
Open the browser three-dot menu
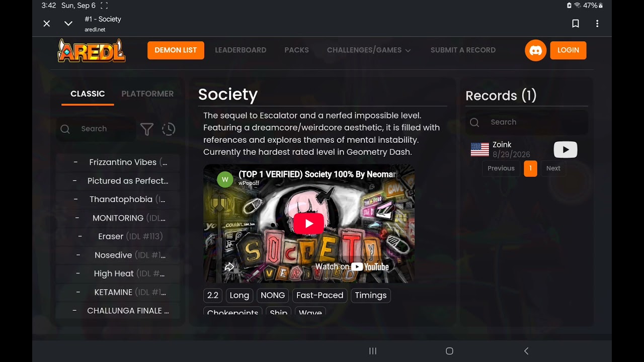[x=597, y=24]
